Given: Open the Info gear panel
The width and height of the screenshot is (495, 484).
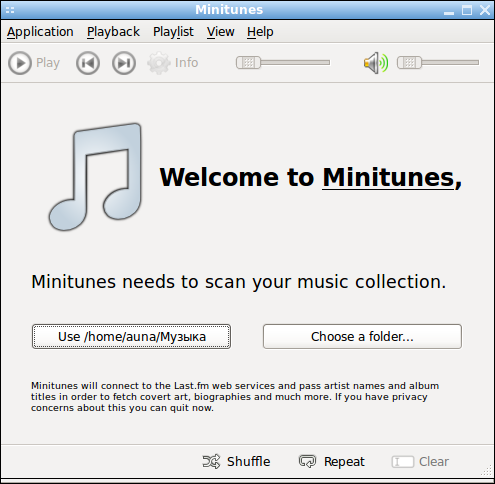Looking at the screenshot, I should coord(173,63).
